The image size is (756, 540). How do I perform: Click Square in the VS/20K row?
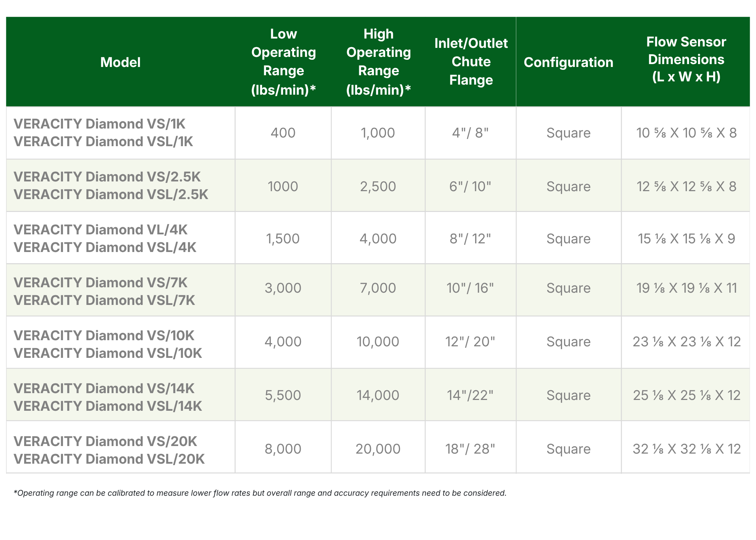[568, 449]
